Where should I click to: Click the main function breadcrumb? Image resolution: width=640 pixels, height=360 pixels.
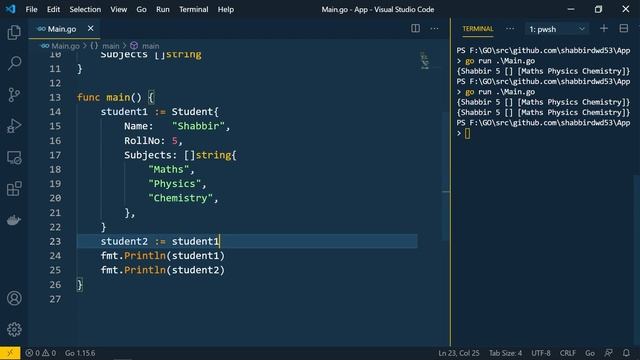coord(145,46)
